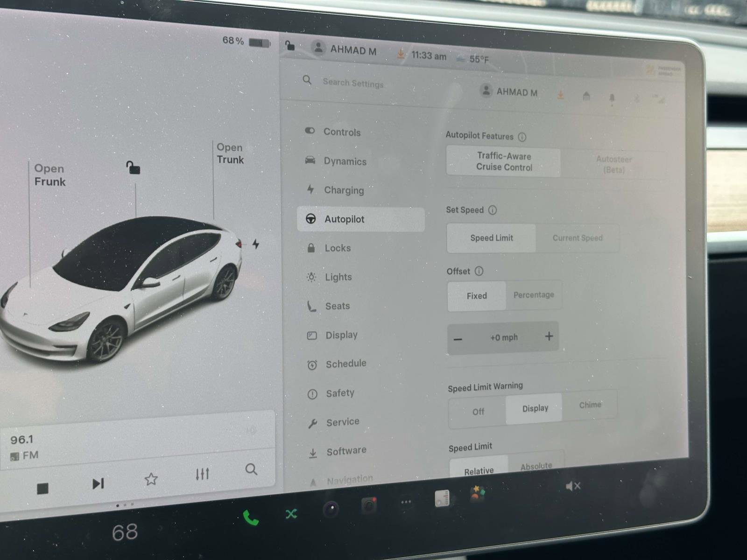Open the Toybox app

click(477, 494)
